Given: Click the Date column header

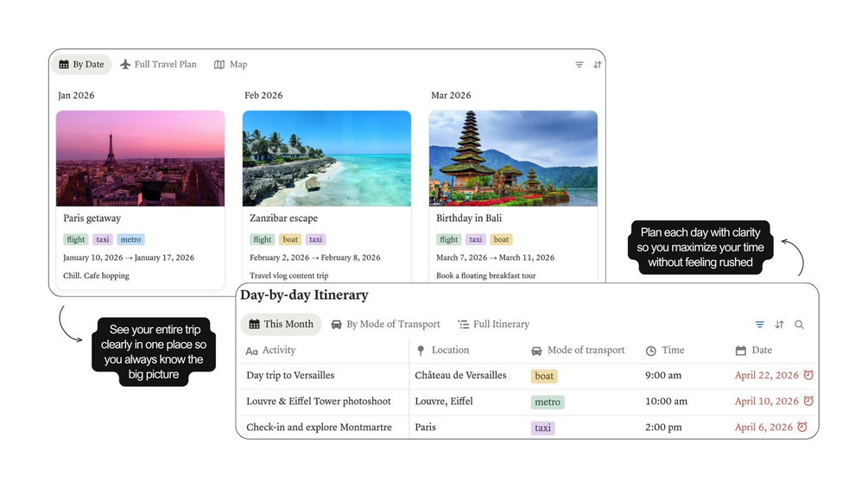Looking at the screenshot, I should [754, 350].
